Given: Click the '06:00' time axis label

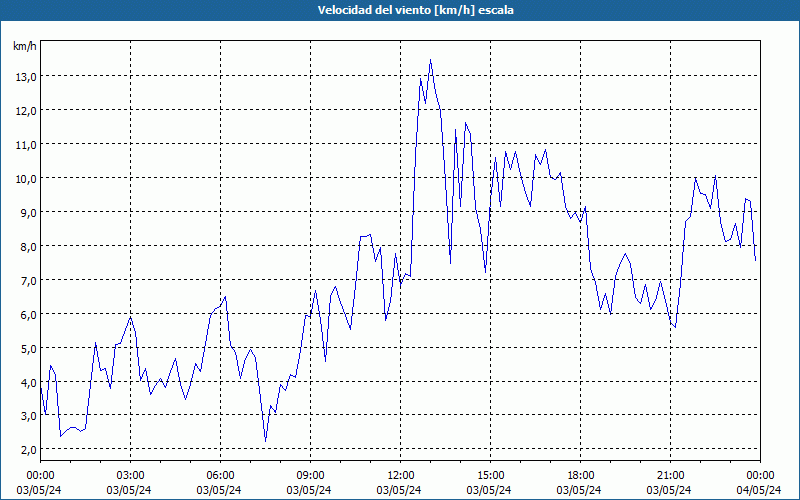Looking at the screenshot, I should 220,476.
